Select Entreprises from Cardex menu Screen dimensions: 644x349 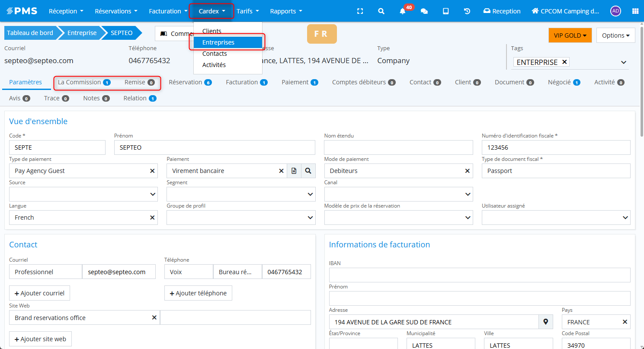[218, 42]
